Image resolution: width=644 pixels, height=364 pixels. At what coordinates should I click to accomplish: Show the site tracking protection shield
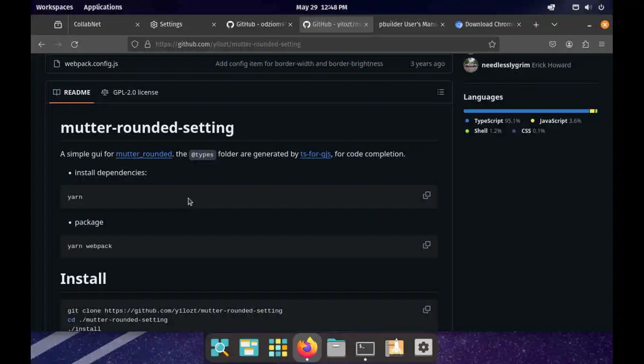(x=135, y=44)
